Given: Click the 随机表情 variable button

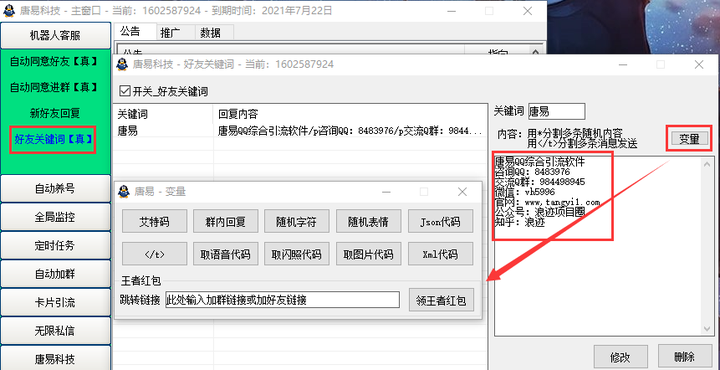Looking at the screenshot, I should [x=368, y=222].
